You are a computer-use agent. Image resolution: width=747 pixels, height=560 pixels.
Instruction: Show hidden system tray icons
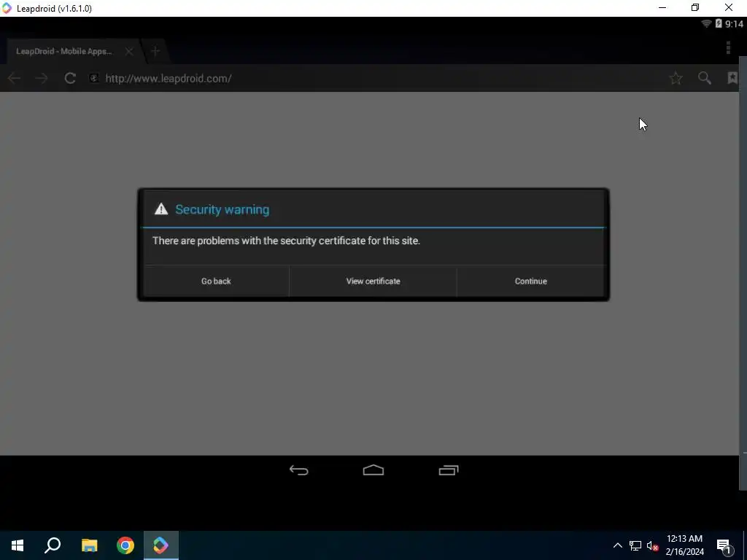pyautogui.click(x=617, y=545)
